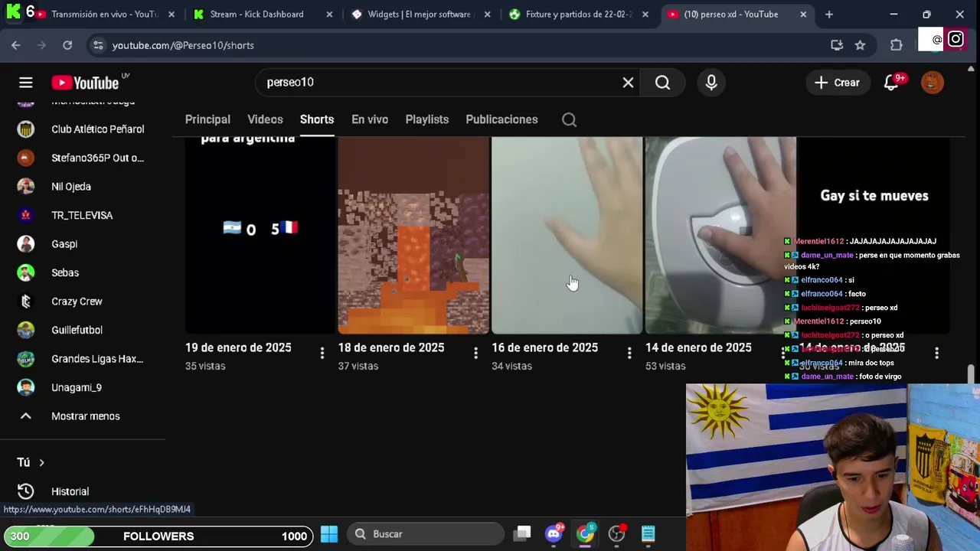This screenshot has width=980, height=551.
Task: Click the taskbar Buscar search box
Action: (x=426, y=534)
